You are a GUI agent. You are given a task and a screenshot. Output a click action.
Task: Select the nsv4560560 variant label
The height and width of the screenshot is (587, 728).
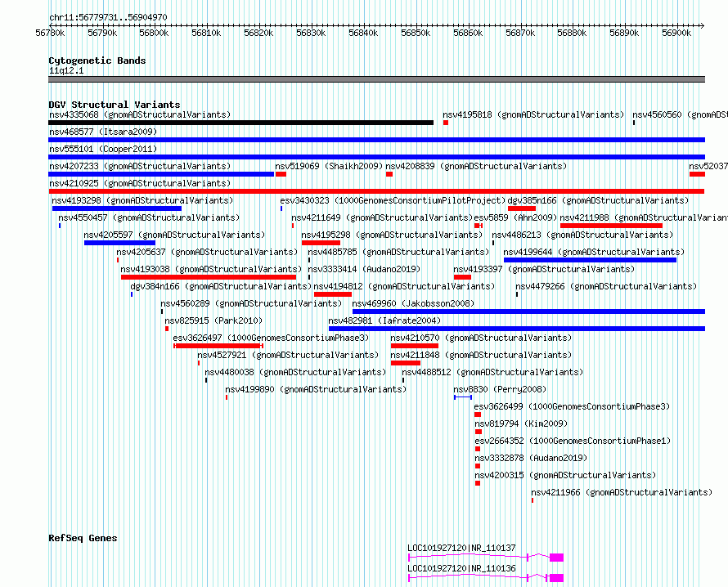[680, 114]
